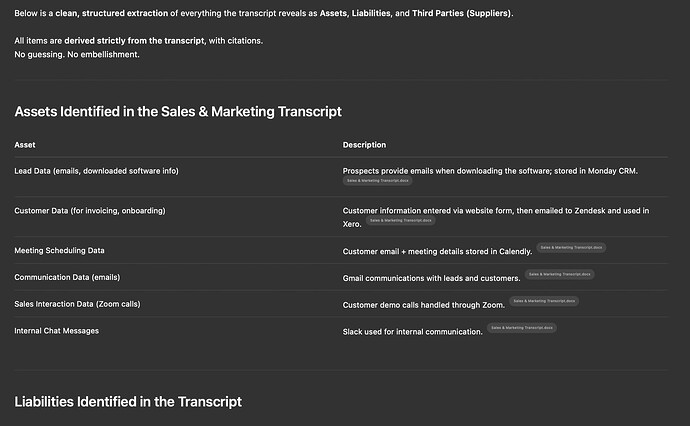Select the Internal Chat Messages cell
The width and height of the screenshot is (690, 426).
[x=57, y=330]
